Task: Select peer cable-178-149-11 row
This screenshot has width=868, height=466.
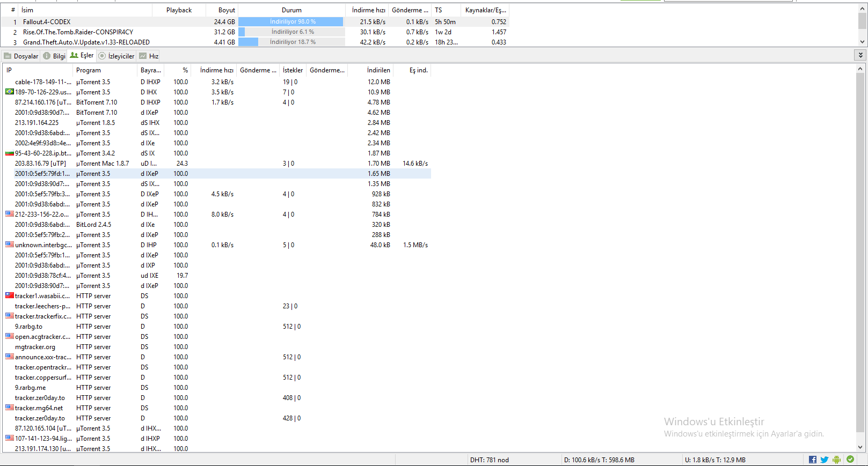Action: (217, 82)
